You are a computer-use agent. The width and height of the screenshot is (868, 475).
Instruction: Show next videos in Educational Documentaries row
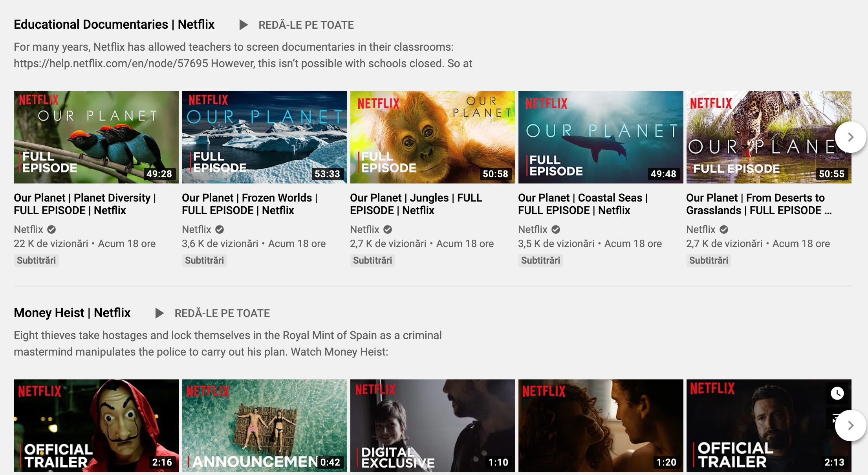pyautogui.click(x=850, y=137)
